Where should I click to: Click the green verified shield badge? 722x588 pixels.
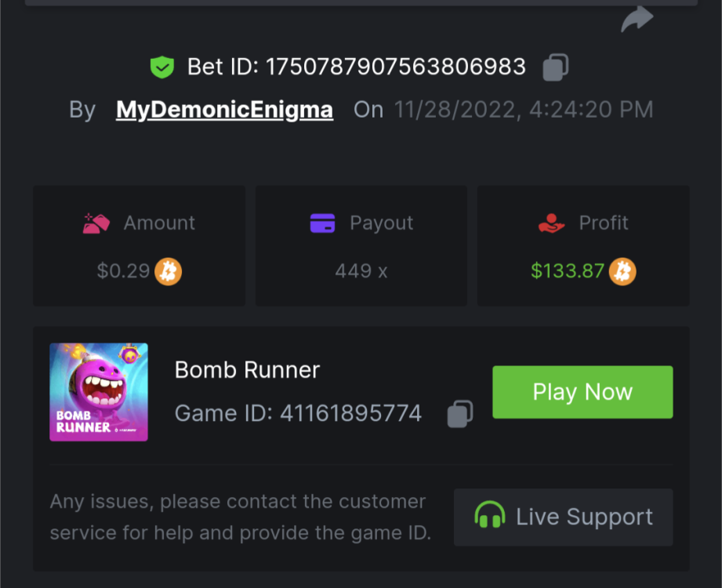point(162,67)
